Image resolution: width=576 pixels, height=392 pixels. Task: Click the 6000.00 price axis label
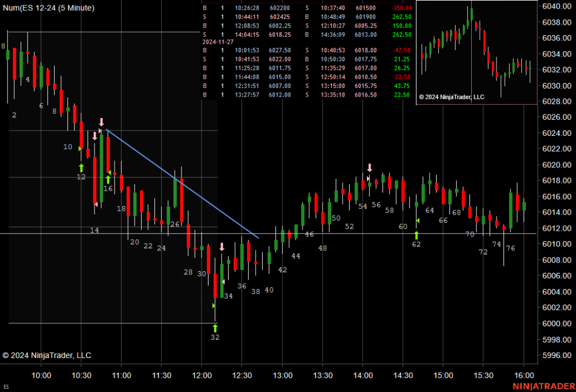pos(556,324)
